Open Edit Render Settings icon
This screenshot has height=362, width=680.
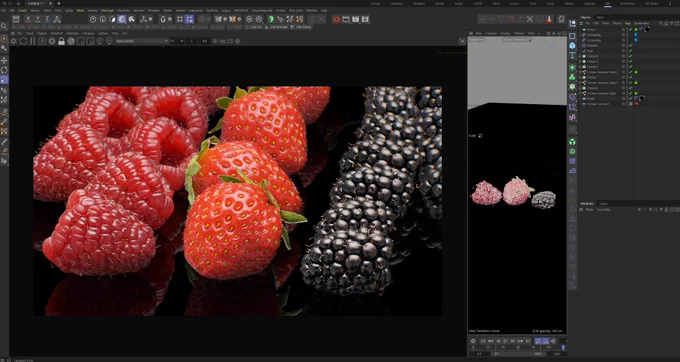tap(365, 19)
